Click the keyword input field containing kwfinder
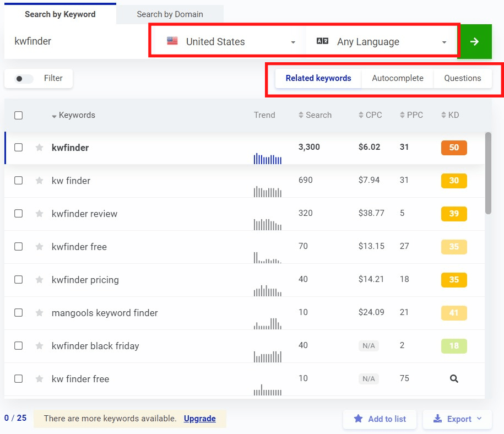This screenshot has height=434, width=504. pos(76,41)
